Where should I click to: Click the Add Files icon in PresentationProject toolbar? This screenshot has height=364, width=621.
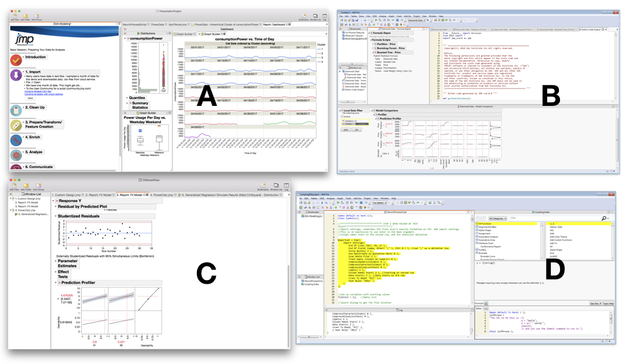point(15,16)
